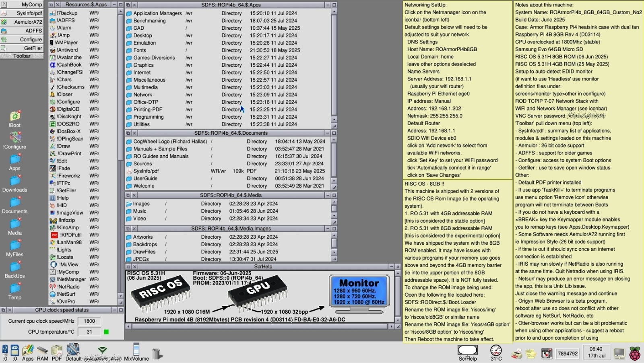Open the Backdrops directory in Media.Images
Viewport: 644px width, 363px height.
point(141,244)
